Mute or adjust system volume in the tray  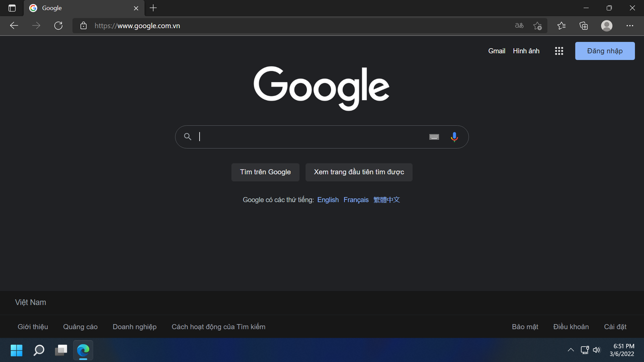597,350
